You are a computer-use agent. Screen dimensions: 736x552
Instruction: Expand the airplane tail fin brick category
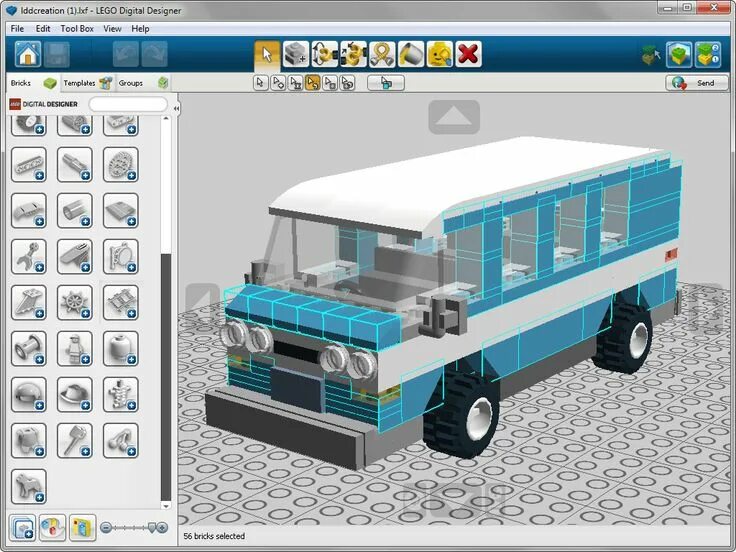point(29,303)
